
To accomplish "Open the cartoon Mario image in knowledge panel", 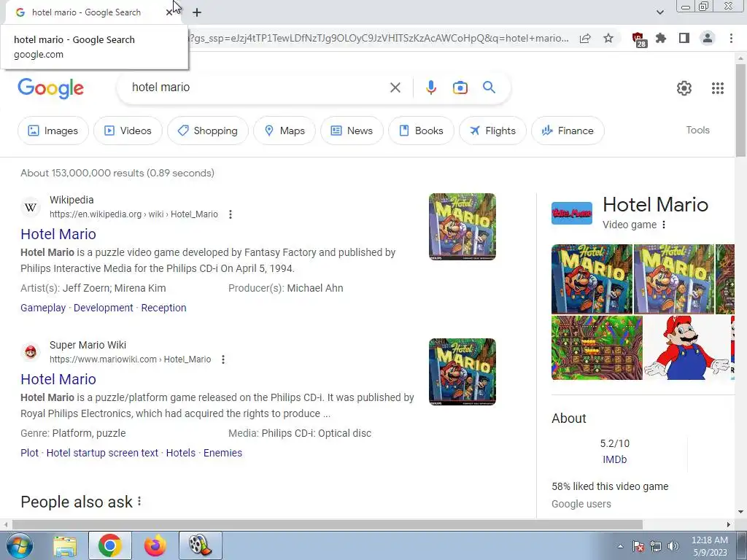I will pos(686,348).
